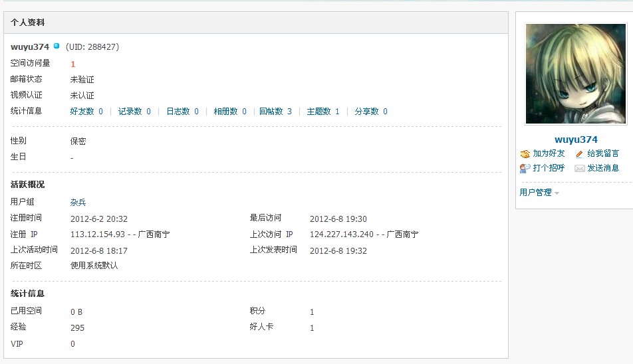Click the 积分 label

tap(257, 311)
